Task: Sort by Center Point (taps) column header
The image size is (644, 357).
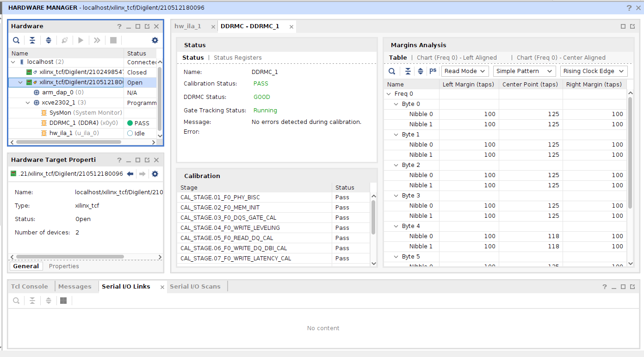Action: (531, 85)
